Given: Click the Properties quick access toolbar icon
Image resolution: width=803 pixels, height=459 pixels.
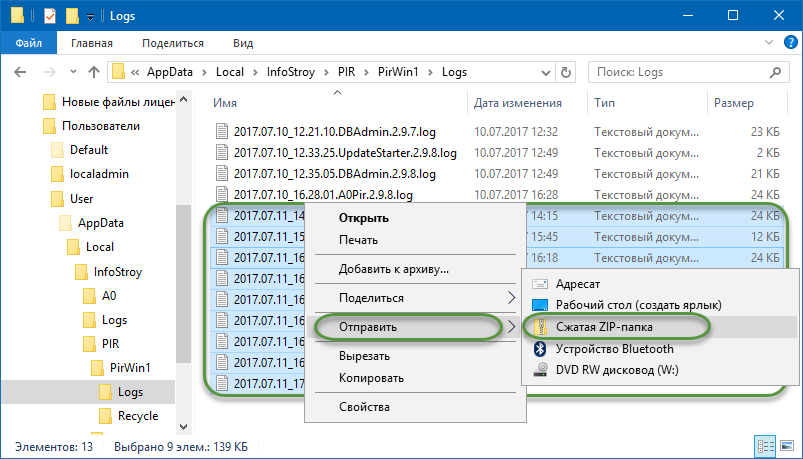Looking at the screenshot, I should (49, 16).
